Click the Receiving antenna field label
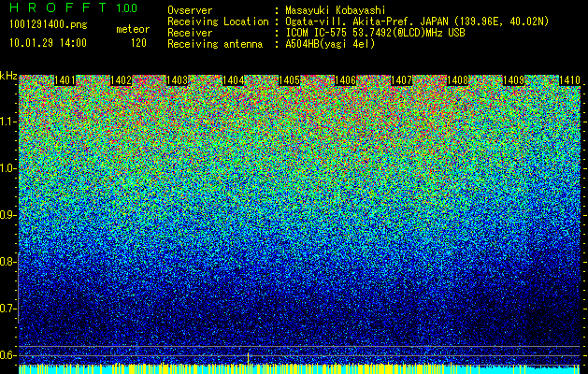The height and width of the screenshot is (374, 588). [x=215, y=44]
